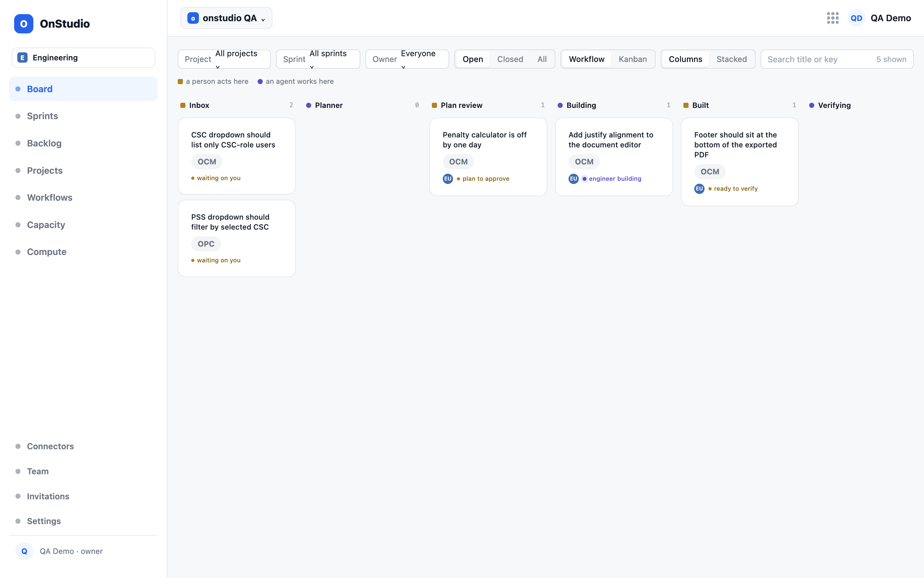Image resolution: width=924 pixels, height=578 pixels.
Task: Open Backlog page
Action: [x=83, y=143]
